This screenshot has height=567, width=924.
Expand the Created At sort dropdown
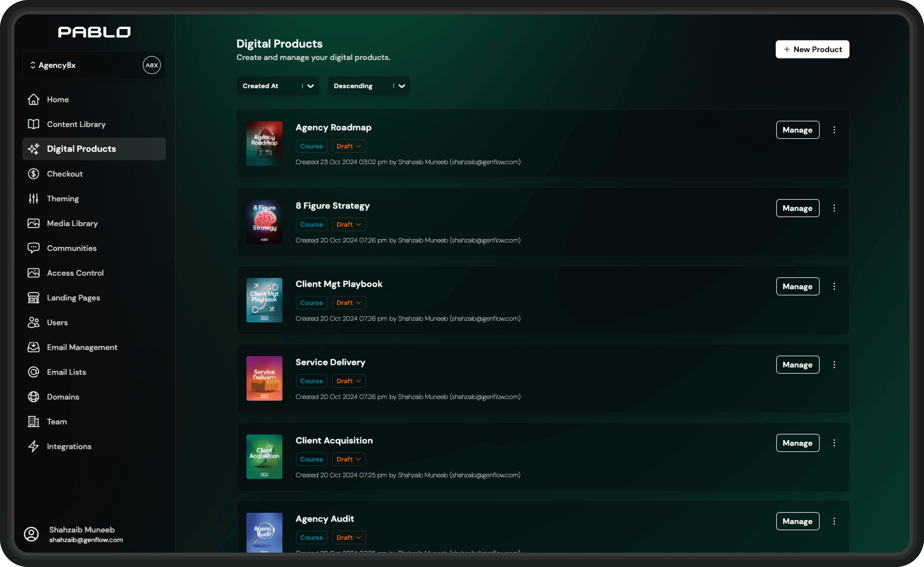tap(277, 86)
